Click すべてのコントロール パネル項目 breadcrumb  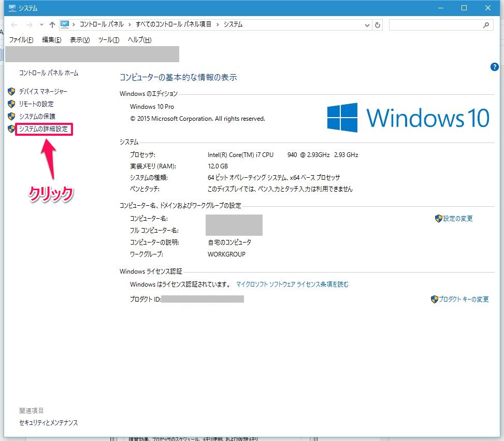tap(174, 24)
